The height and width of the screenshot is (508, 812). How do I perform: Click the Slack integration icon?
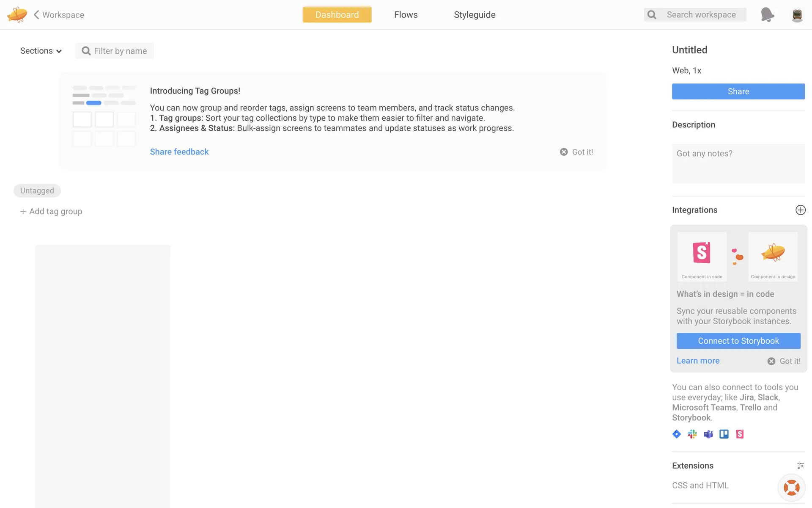coord(692,434)
